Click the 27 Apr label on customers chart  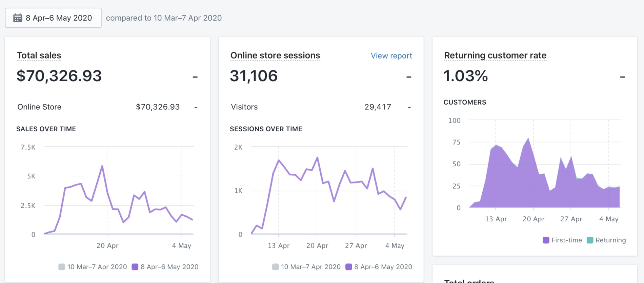(571, 219)
